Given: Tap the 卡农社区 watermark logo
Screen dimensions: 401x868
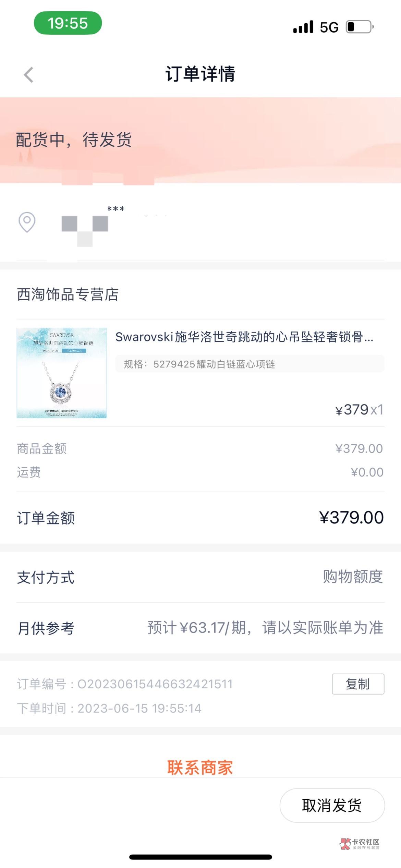Looking at the screenshot, I should pos(360,844).
